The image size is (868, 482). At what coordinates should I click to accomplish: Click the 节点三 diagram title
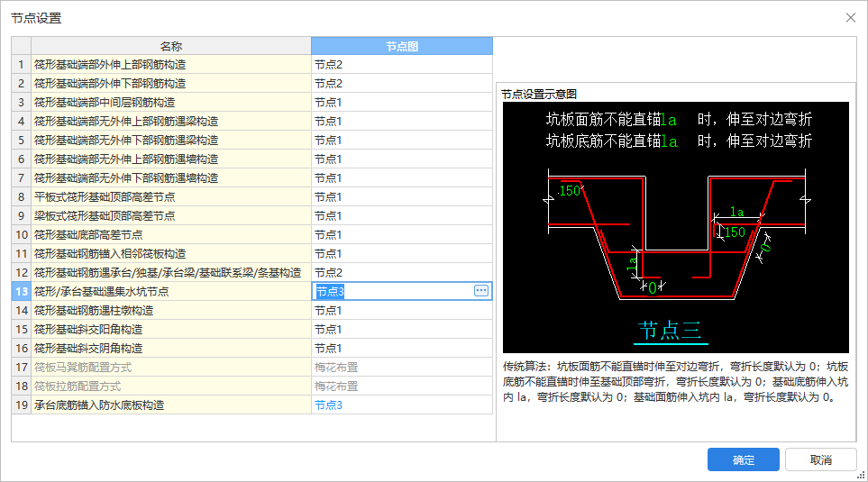click(x=671, y=331)
